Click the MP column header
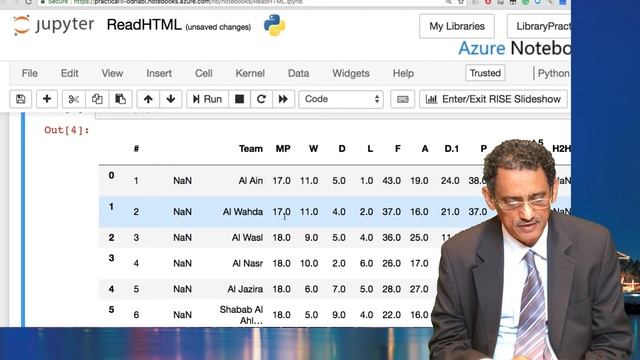Screen dimensions: 640x360 point(283,149)
